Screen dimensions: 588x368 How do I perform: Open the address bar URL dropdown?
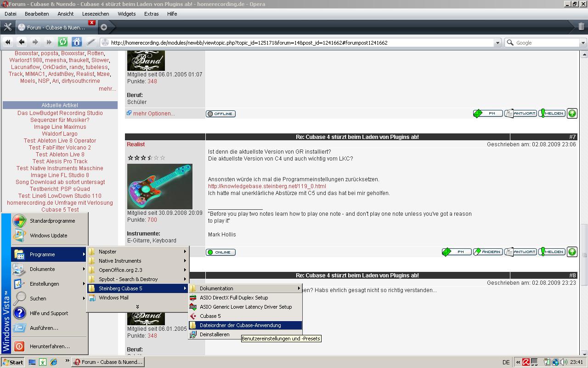coord(497,42)
